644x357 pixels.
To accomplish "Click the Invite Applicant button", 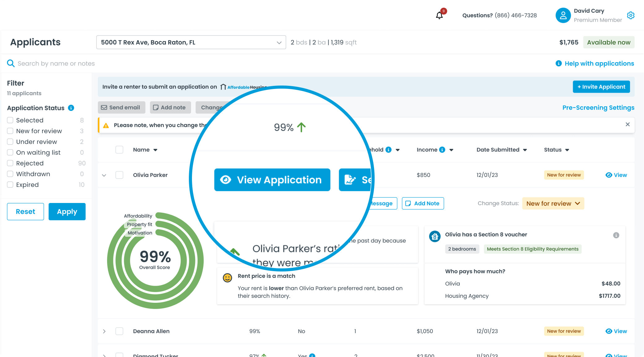I will (x=601, y=87).
